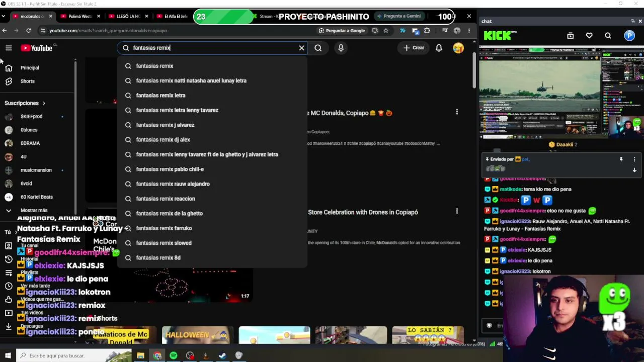This screenshot has height=362, width=644.
Task: Choose suggestion "fantasias remix reaccion"
Action: [212, 199]
